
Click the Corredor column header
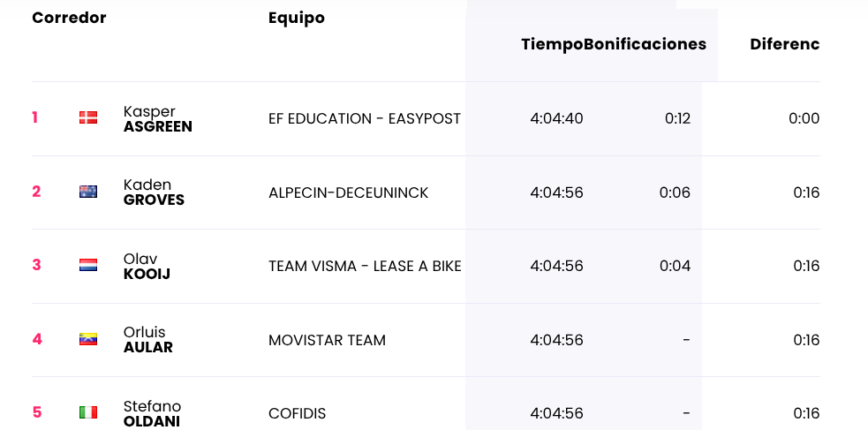coord(69,18)
